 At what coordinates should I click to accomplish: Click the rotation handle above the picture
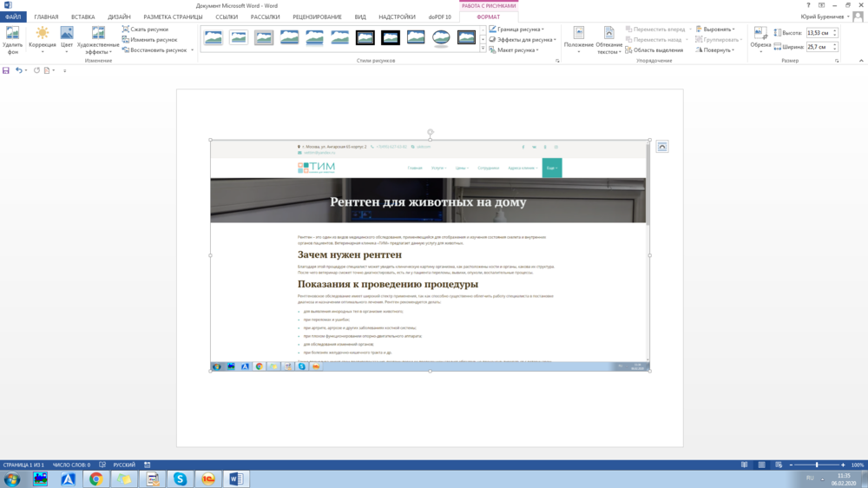coord(431,132)
